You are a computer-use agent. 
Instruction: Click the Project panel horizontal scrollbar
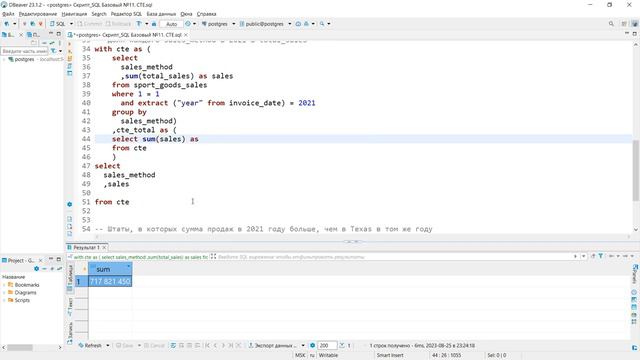click(x=20, y=347)
